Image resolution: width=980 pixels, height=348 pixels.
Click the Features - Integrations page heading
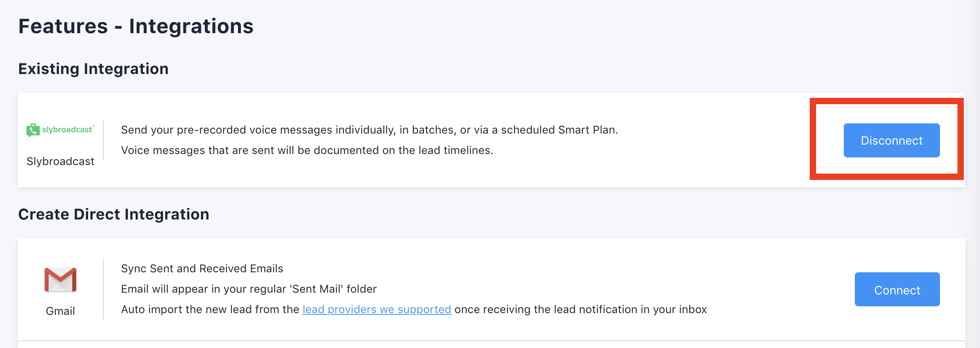[x=136, y=26]
